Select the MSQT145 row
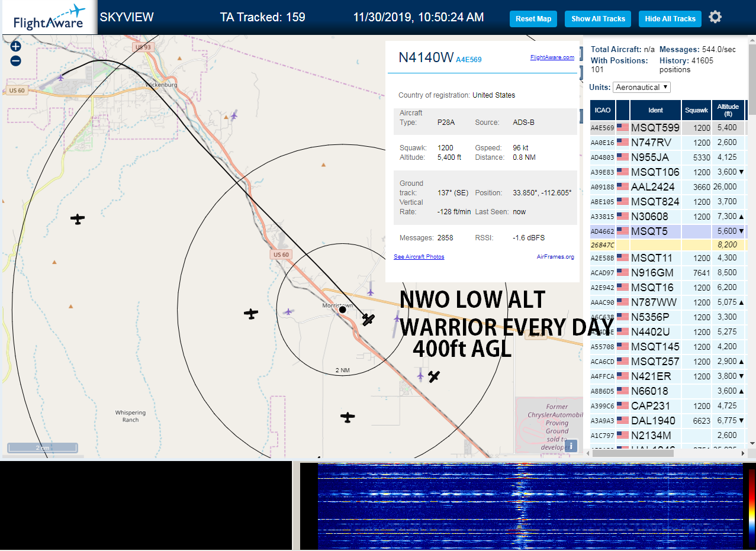The width and height of the screenshot is (756, 551). click(668, 347)
